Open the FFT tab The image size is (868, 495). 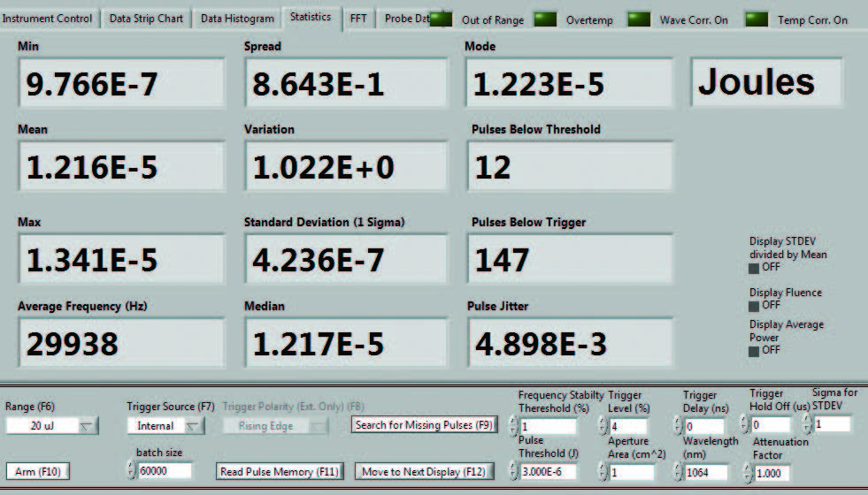pyautogui.click(x=358, y=18)
